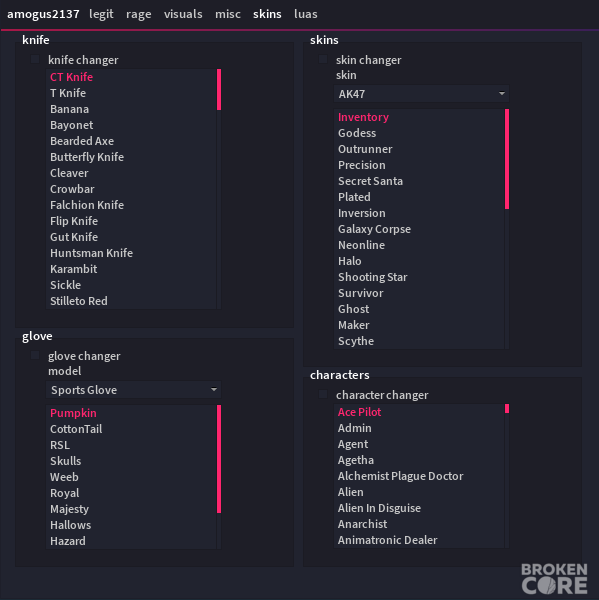
Task: Select T Knife in knife list
Action: [x=131, y=93]
